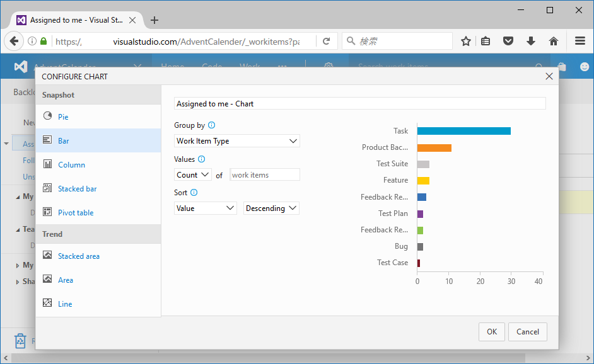Show site information icon in address bar
The image size is (594, 364).
click(x=32, y=41)
